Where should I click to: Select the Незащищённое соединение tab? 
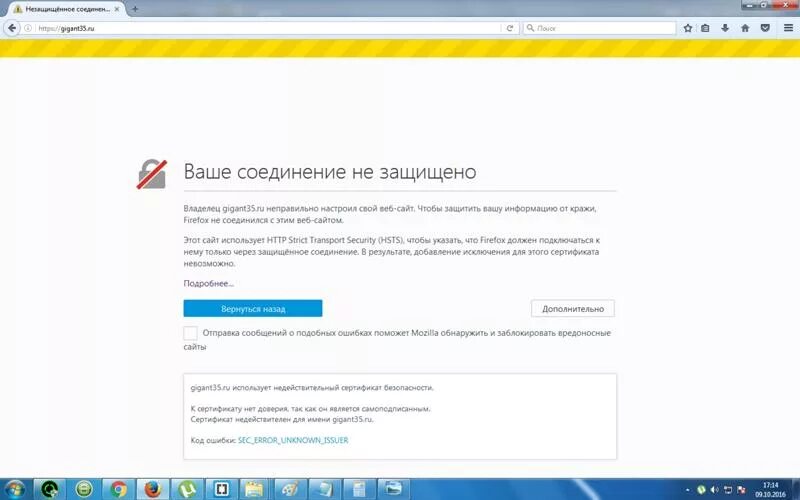coord(66,9)
